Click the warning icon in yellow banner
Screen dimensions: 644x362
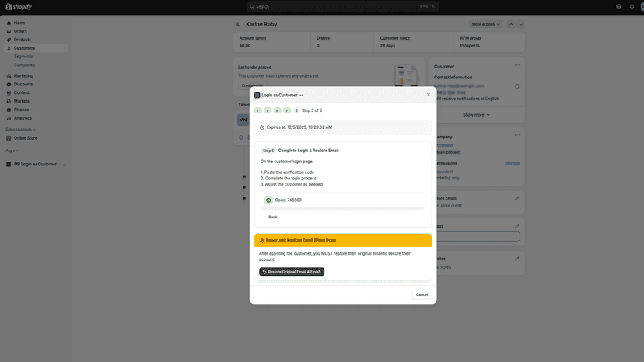tap(262, 241)
